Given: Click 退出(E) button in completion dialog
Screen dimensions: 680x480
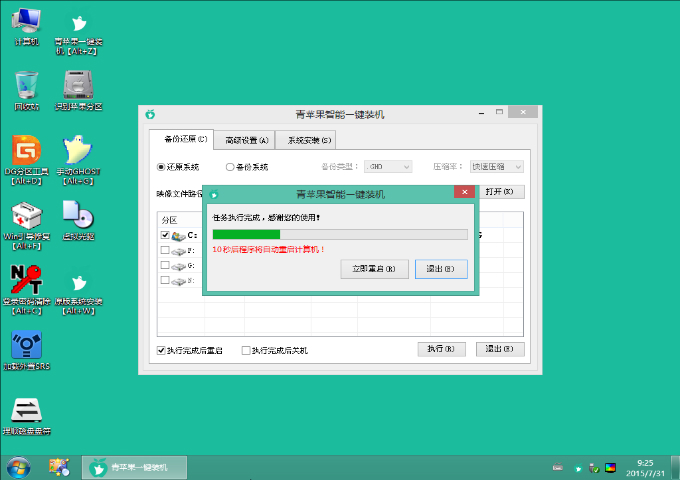Looking at the screenshot, I should [x=441, y=269].
